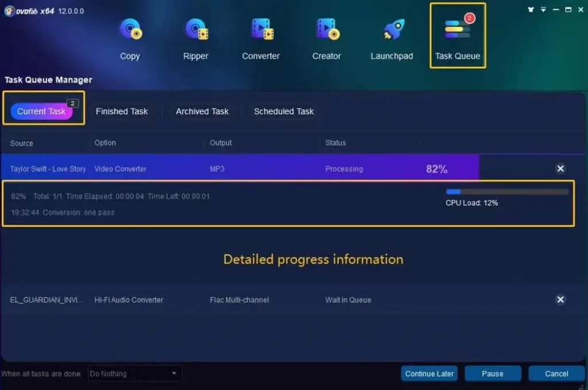The height and width of the screenshot is (390, 588).
Task: Open the Ripper module
Action: [196, 36]
